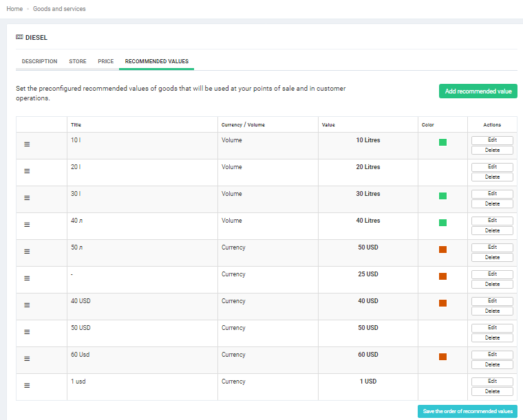Image resolution: width=523 pixels, height=420 pixels.
Task: Go to the Price tab
Action: (x=105, y=61)
